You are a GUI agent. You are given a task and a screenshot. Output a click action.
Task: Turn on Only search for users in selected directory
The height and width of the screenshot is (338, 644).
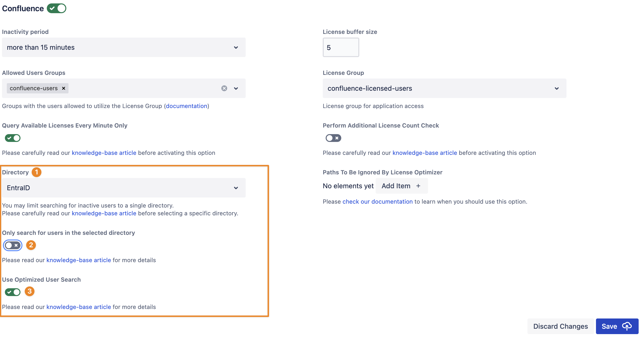tap(13, 245)
